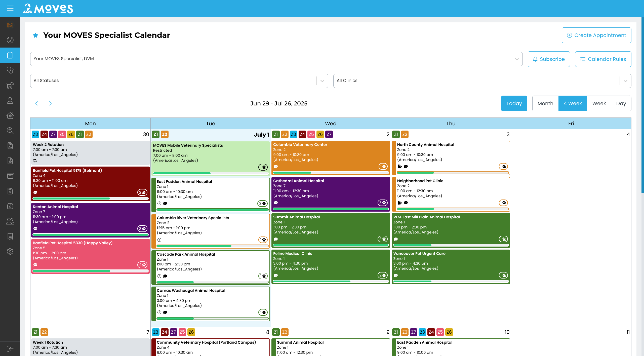Select the 4 Week view

pos(573,103)
